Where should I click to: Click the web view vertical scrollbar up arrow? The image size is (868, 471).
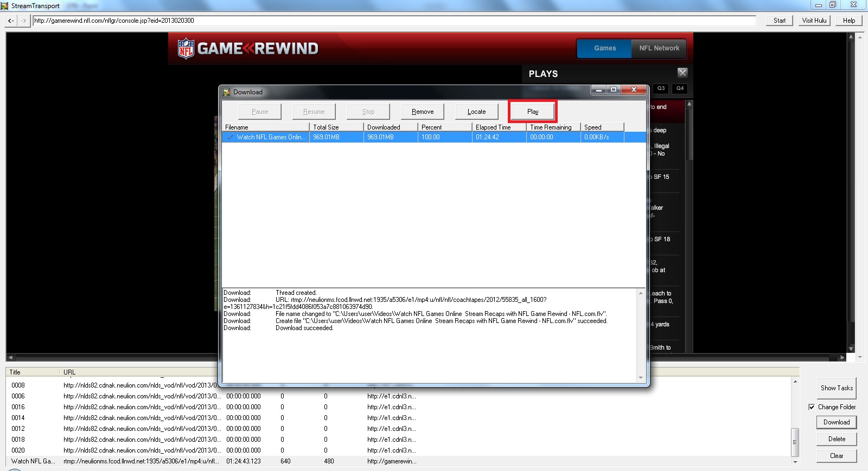(851, 36)
